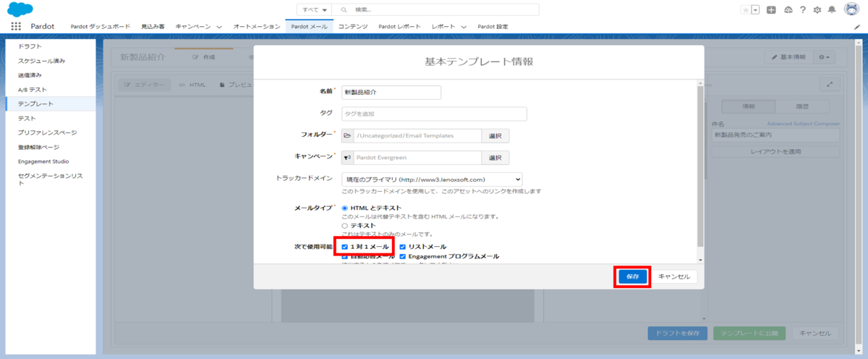Open セグメンテーションリスト in the sidebar
Viewport: 868px width, 359px height.
point(49,179)
